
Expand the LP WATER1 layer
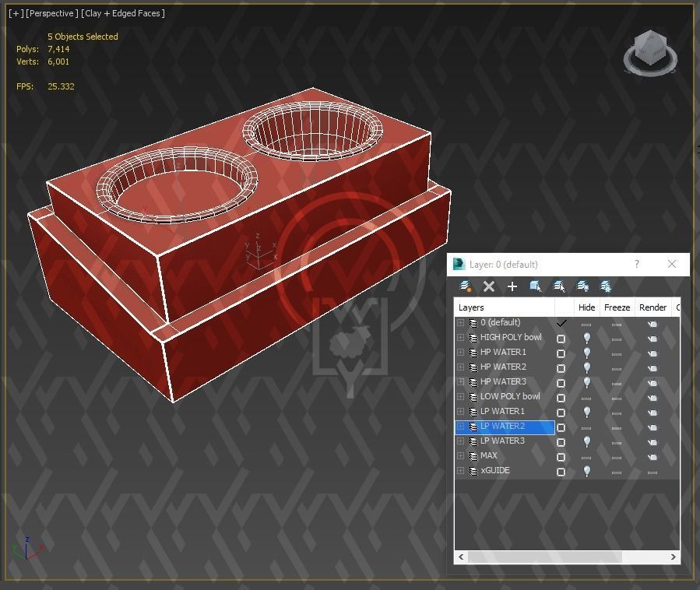coord(460,411)
